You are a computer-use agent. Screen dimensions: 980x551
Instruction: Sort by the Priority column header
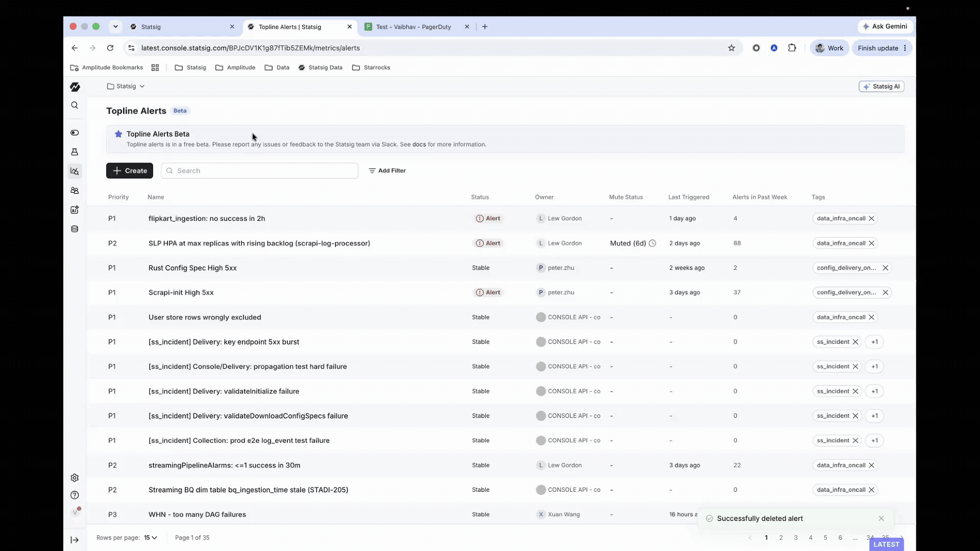[x=118, y=197]
